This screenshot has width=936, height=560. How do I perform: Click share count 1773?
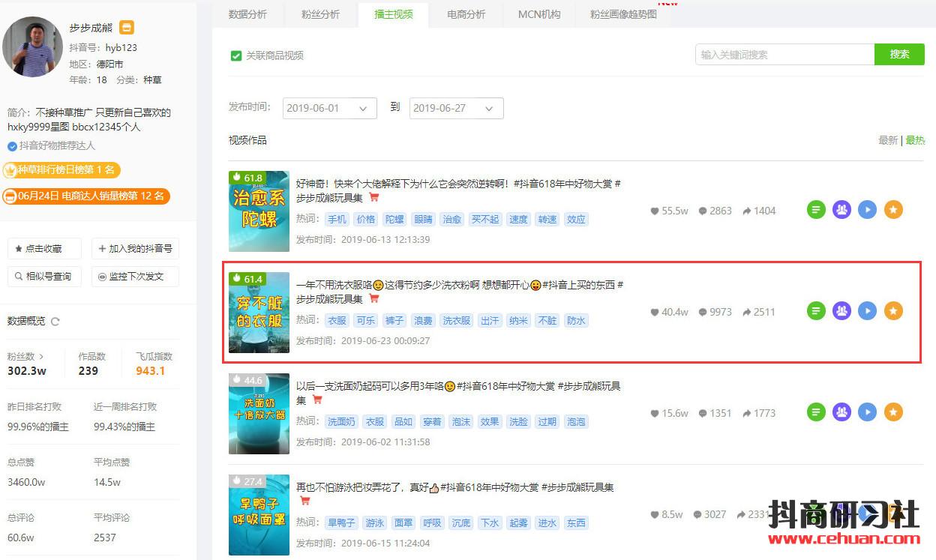click(x=759, y=413)
